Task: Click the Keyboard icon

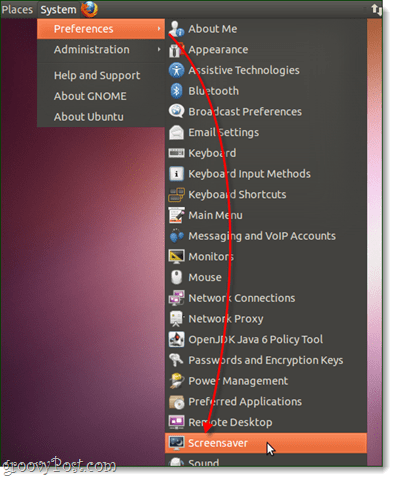Action: click(x=176, y=153)
